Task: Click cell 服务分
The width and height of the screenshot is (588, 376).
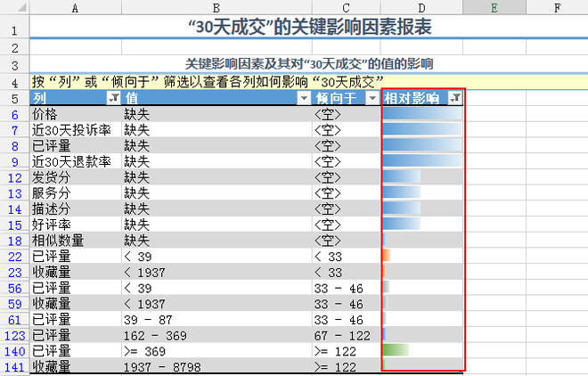Action: (x=76, y=192)
